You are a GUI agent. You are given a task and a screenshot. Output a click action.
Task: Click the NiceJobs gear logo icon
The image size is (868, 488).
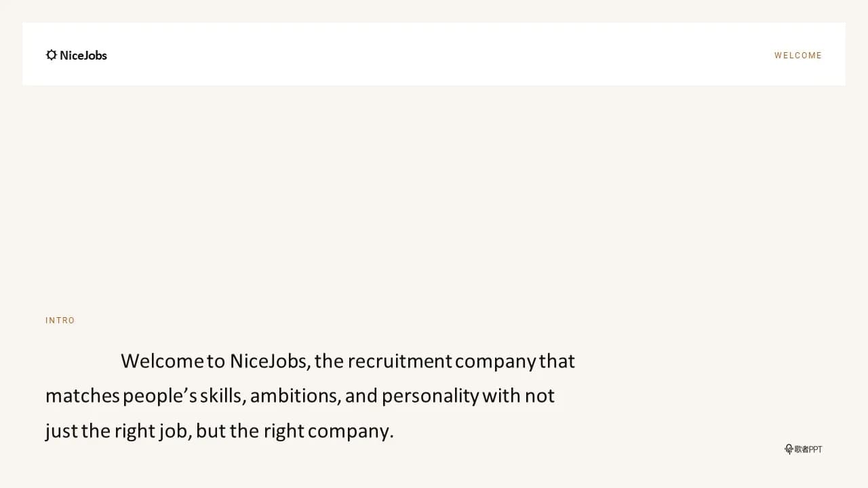point(52,55)
